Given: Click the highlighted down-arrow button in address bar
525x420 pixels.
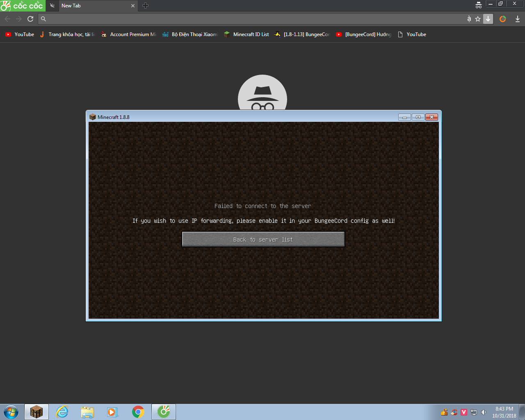Looking at the screenshot, I should 488,19.
